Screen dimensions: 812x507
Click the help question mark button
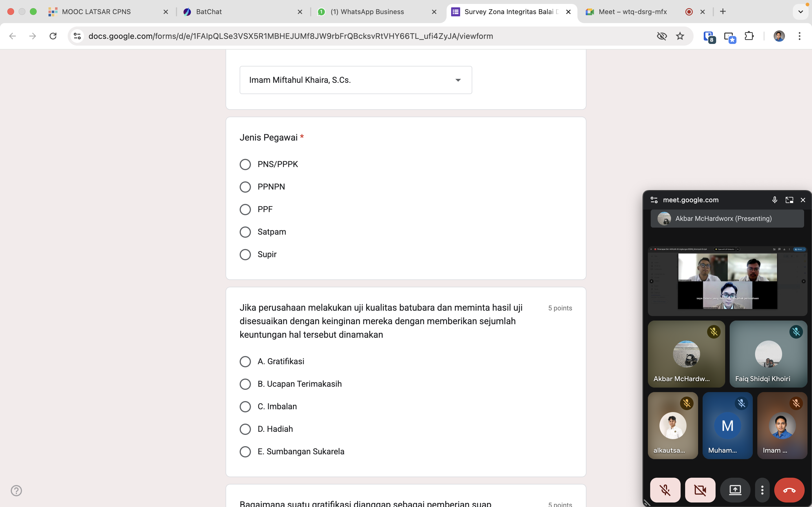point(16,491)
